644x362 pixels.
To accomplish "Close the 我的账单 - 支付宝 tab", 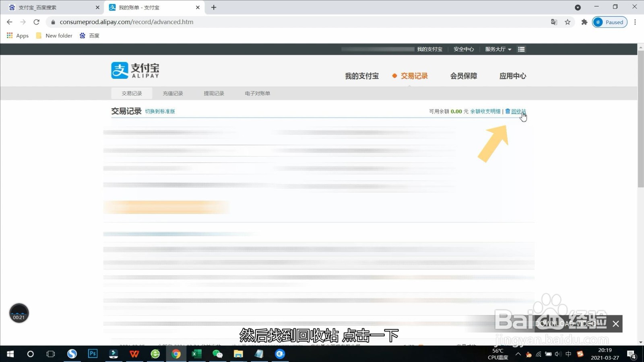I will point(198,7).
